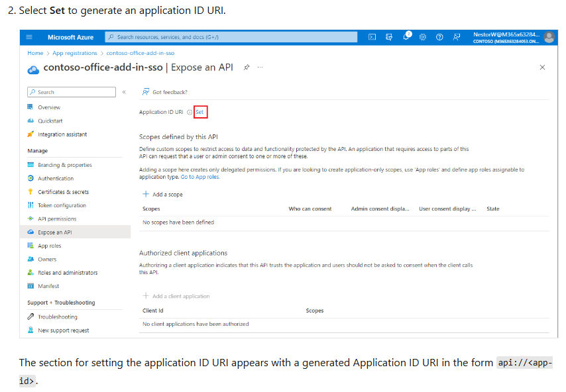This screenshot has width=566, height=392.
Task: Click the Authentication icon in sidebar
Action: (x=30, y=178)
